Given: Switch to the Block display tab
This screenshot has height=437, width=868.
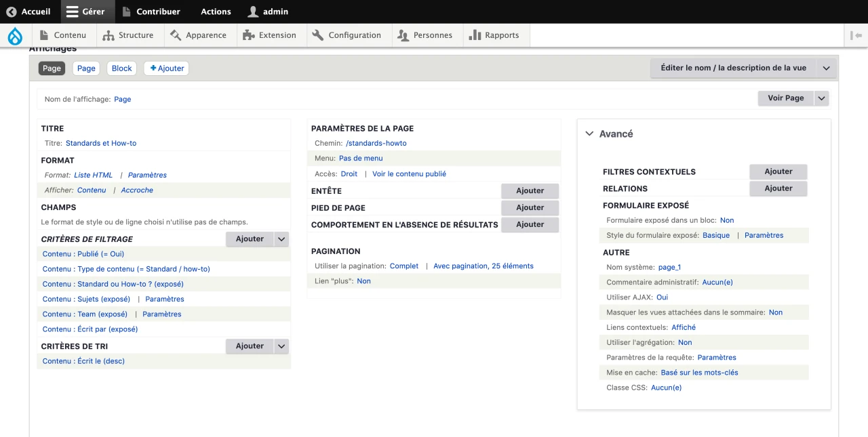Looking at the screenshot, I should tap(122, 68).
